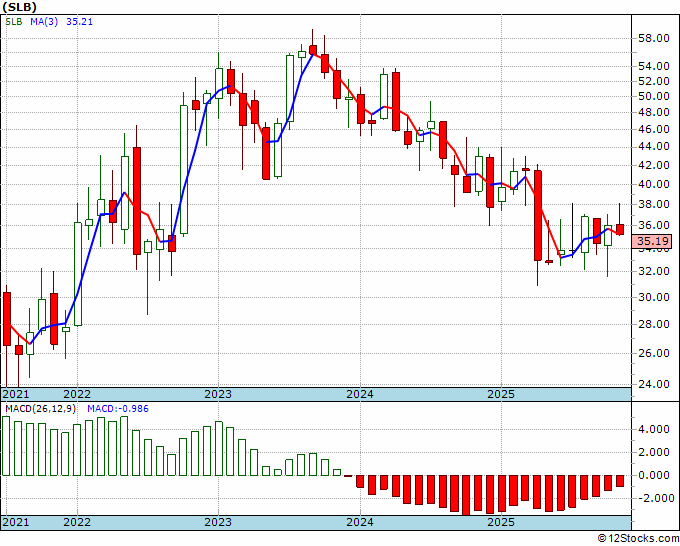Click the 36.00 price axis label
The width and height of the screenshot is (680, 546).
coord(654,226)
